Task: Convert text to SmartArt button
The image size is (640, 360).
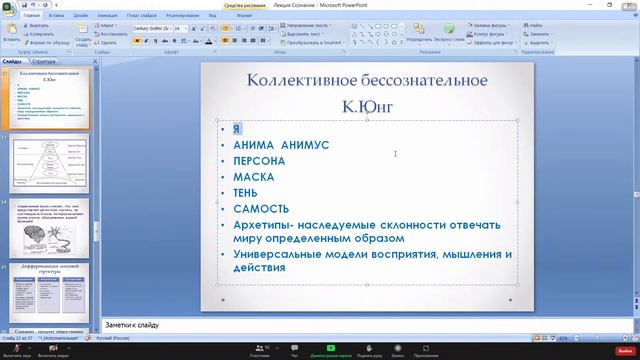Action: click(312, 42)
